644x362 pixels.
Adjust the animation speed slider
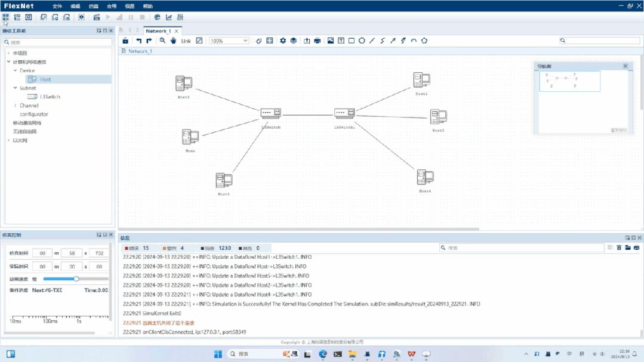75,278
